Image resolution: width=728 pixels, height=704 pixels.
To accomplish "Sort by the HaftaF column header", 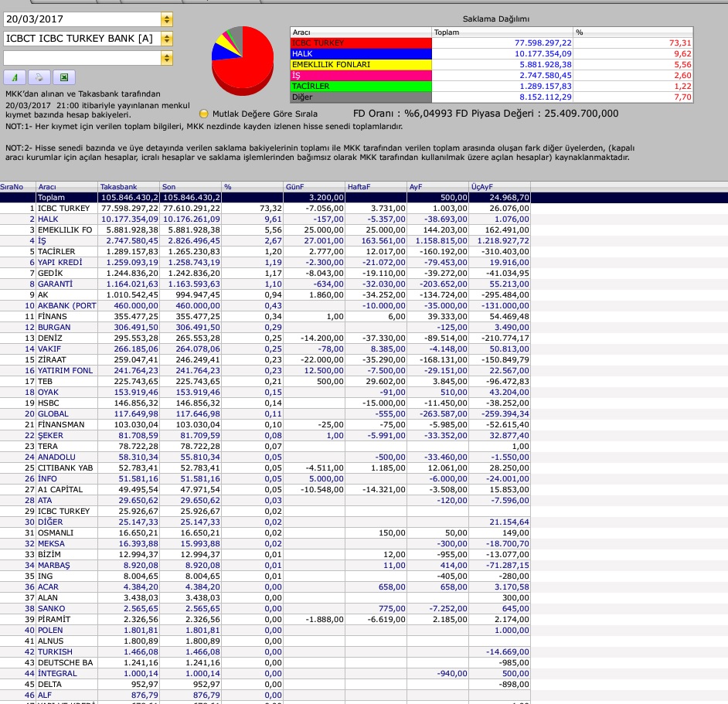I will click(376, 187).
